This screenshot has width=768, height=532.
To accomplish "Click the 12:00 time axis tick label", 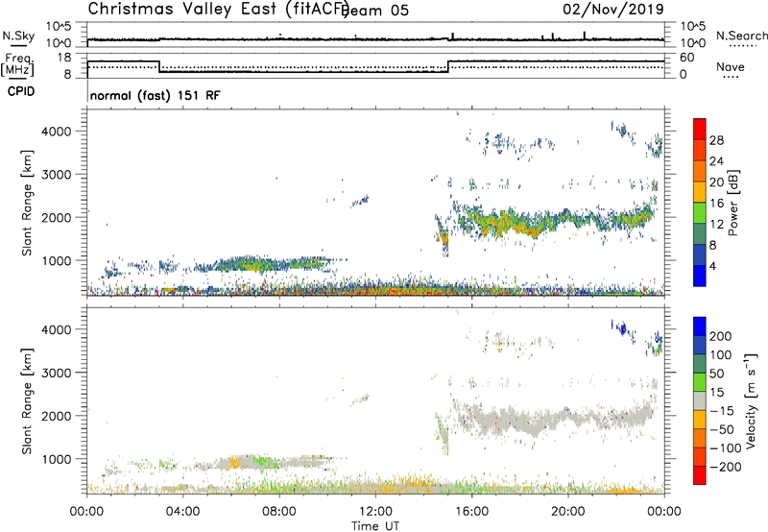I will click(375, 512).
